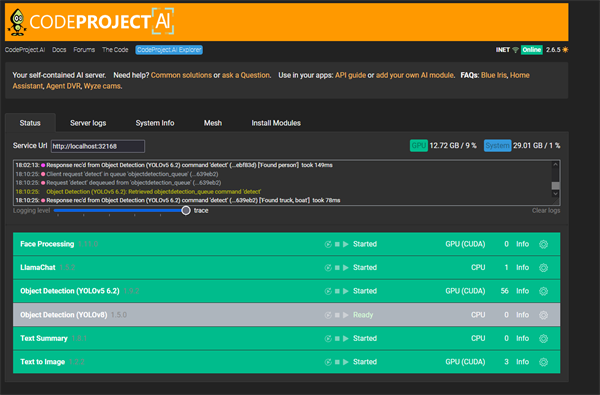
Task: Clear the logs
Action: point(546,211)
